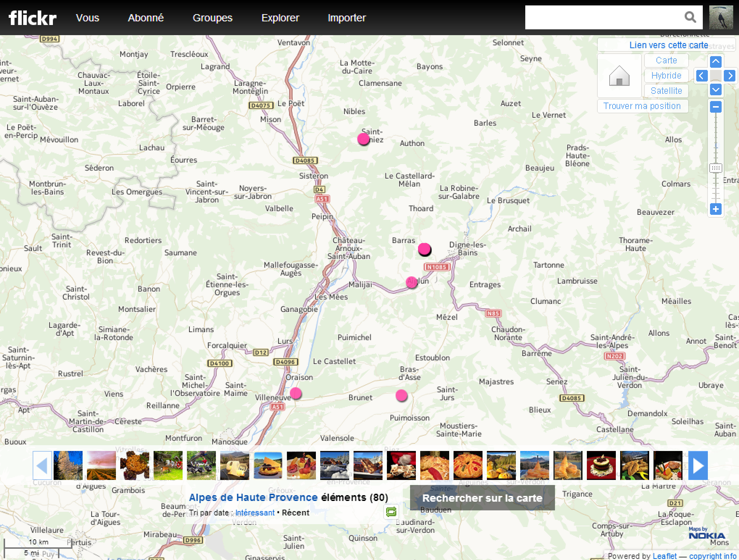The image size is (739, 560).
Task: Pan map down with arrow button
Action: click(715, 89)
